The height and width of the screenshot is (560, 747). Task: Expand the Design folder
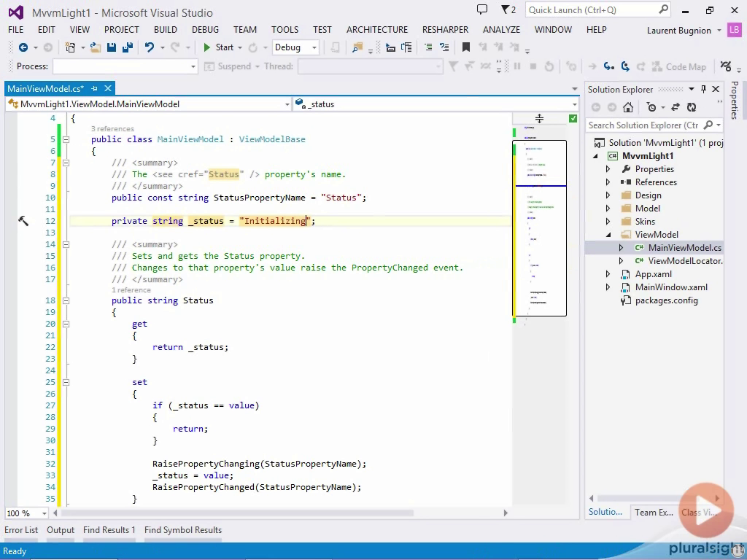coord(608,195)
